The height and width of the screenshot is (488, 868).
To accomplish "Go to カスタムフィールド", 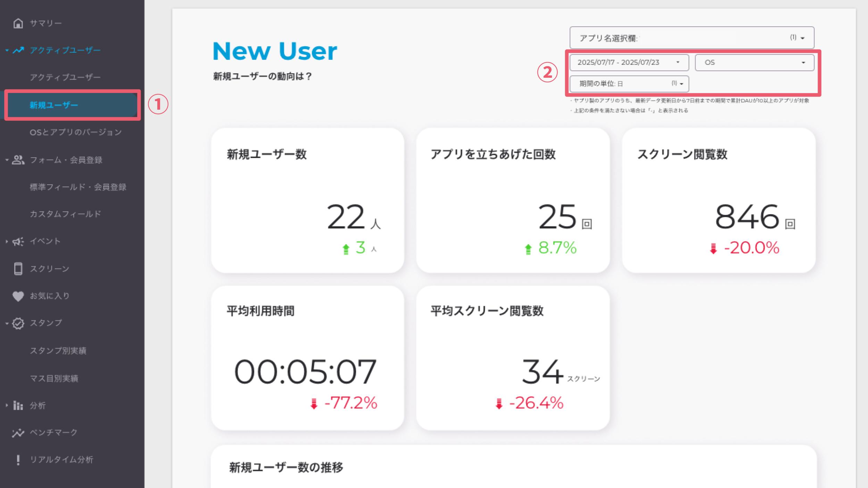I will pos(65,214).
